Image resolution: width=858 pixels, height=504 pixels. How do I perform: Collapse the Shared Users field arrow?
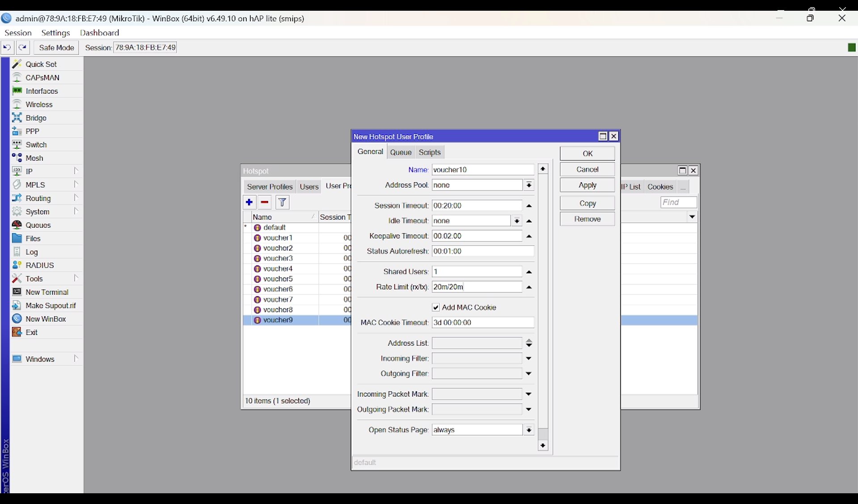(529, 272)
